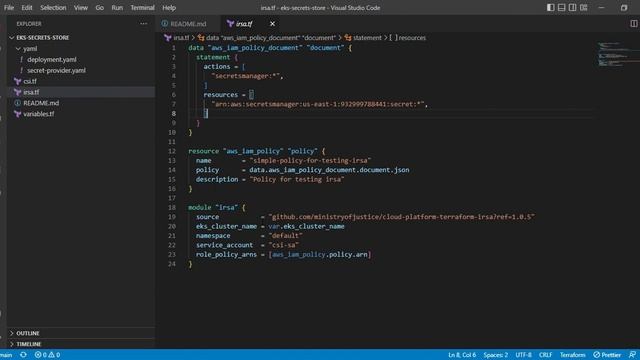Open errors and warnings status indicator
This screenshot has width=640, height=360.
pos(47,355)
